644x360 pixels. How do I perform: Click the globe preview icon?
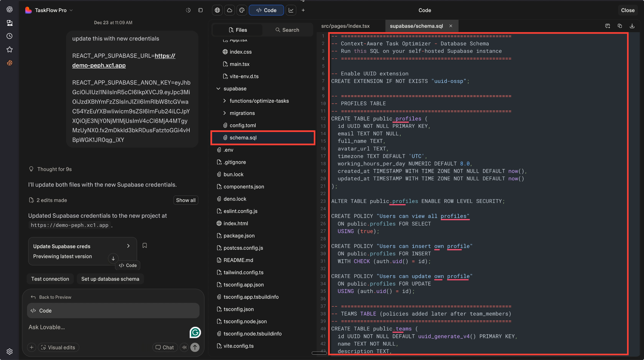pos(217,10)
